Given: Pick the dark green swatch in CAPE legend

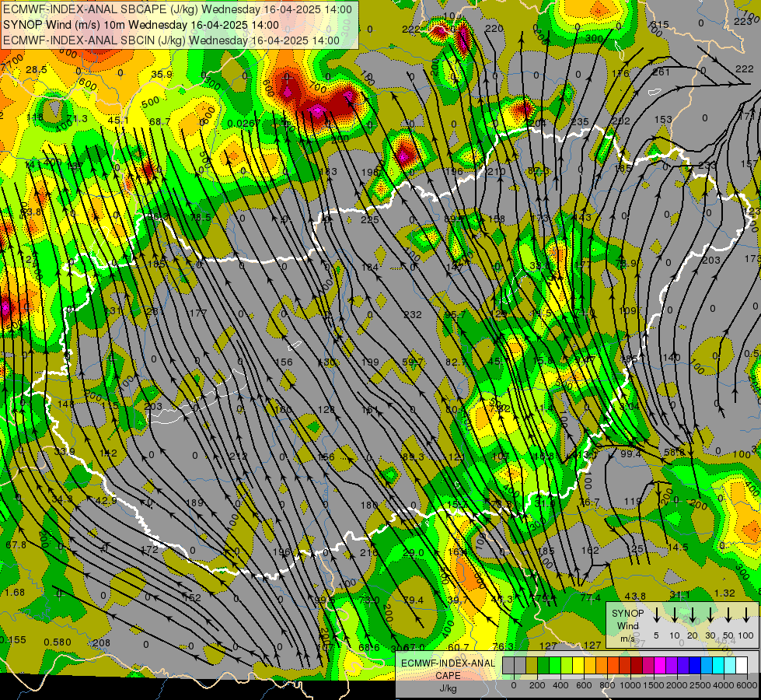Looking at the screenshot, I should pos(543,665).
